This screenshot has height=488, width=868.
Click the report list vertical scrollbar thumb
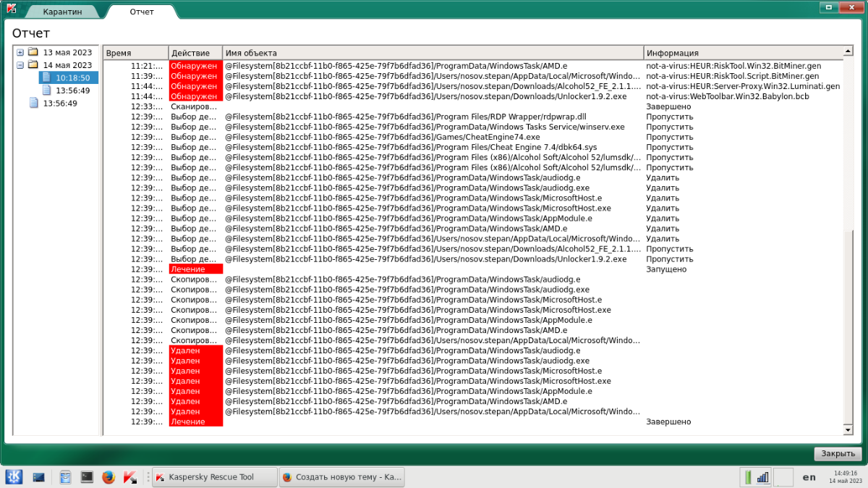click(x=849, y=326)
